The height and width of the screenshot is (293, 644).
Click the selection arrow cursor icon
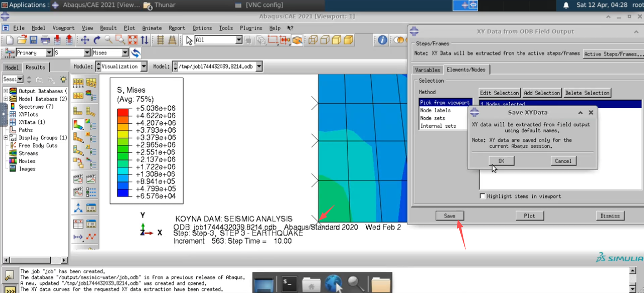pos(189,40)
